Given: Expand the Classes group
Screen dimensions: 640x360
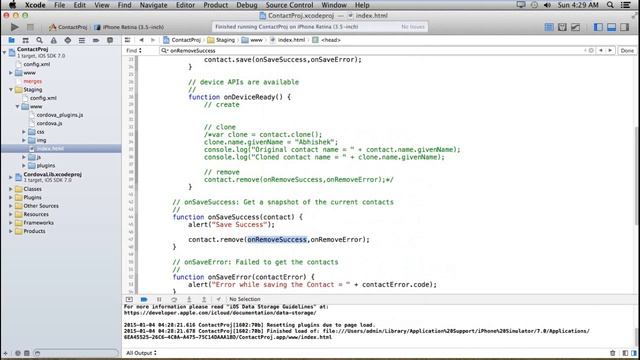Looking at the screenshot, I should click(11, 189).
